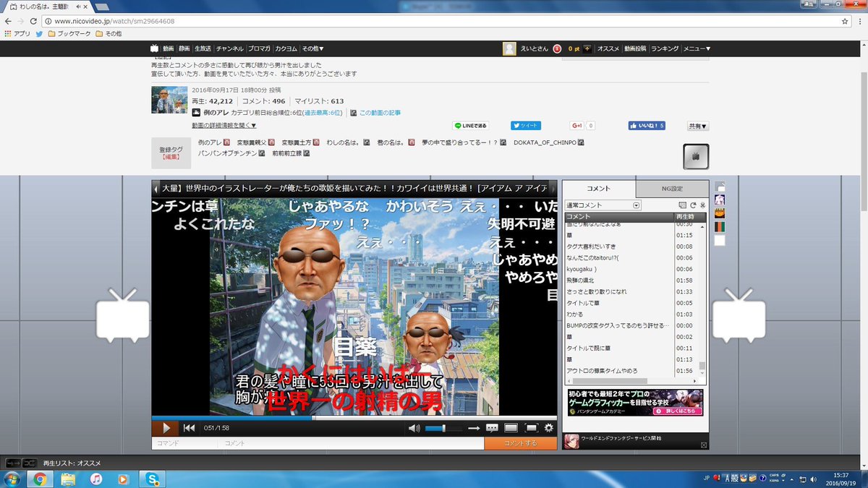Restart video with the skip-back icon
The image size is (868, 488).
(189, 428)
